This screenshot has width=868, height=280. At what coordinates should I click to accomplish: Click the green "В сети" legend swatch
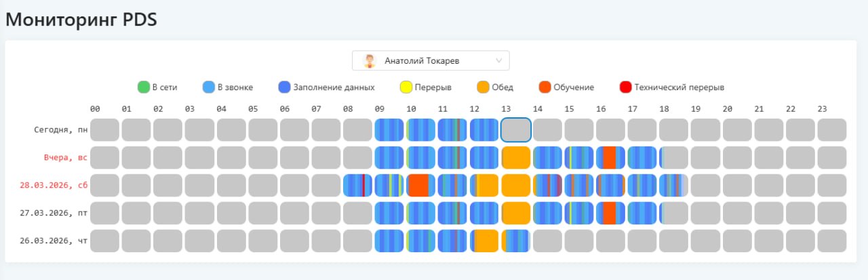143,87
